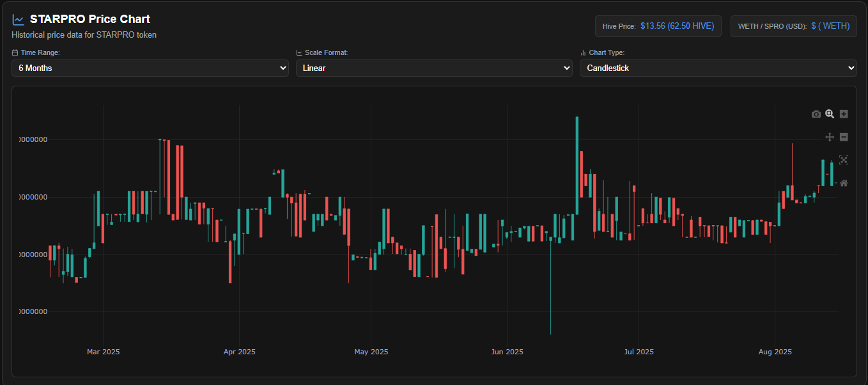Image resolution: width=868 pixels, height=385 pixels.
Task: Click the bar icon beside Chart Type
Action: (583, 52)
